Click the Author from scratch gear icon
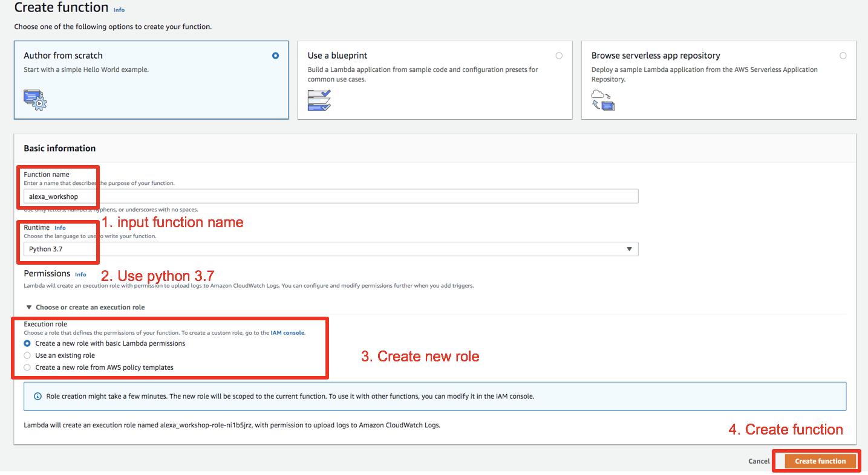Image resolution: width=868 pixels, height=475 pixels. [35, 100]
